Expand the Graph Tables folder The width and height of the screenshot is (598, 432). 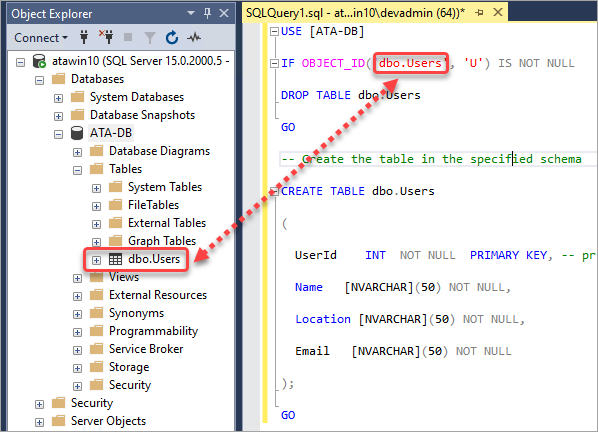click(96, 242)
